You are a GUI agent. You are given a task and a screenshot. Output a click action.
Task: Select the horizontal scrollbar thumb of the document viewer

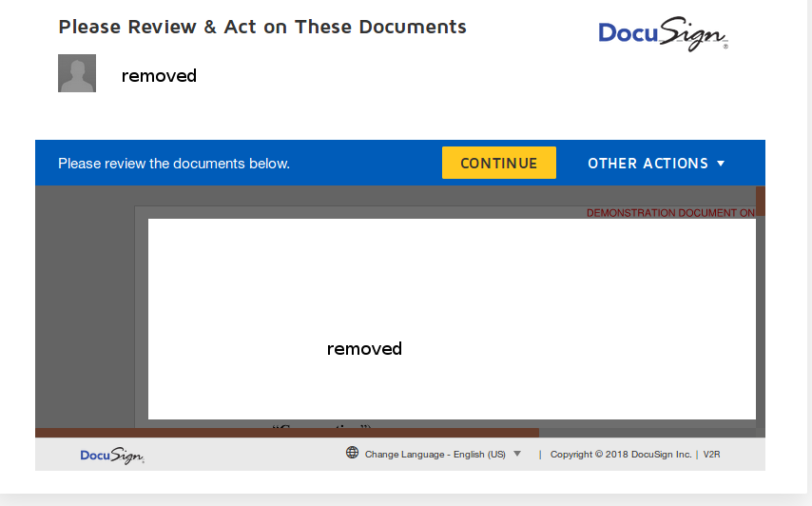(x=287, y=433)
